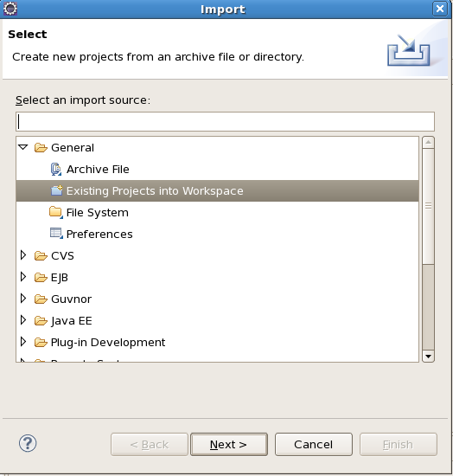The image size is (453, 476).
Task: Collapse the General category
Action: [x=23, y=147]
